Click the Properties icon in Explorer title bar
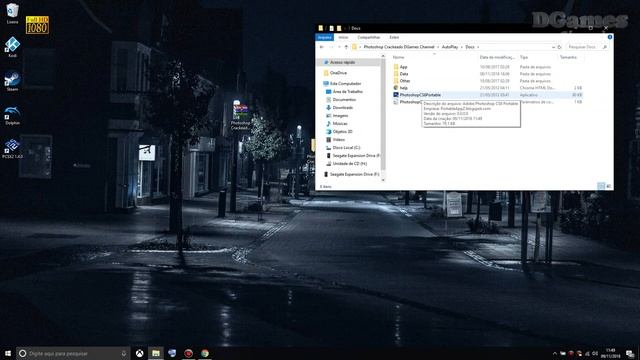Image resolution: width=640 pixels, height=360 pixels. click(331, 28)
